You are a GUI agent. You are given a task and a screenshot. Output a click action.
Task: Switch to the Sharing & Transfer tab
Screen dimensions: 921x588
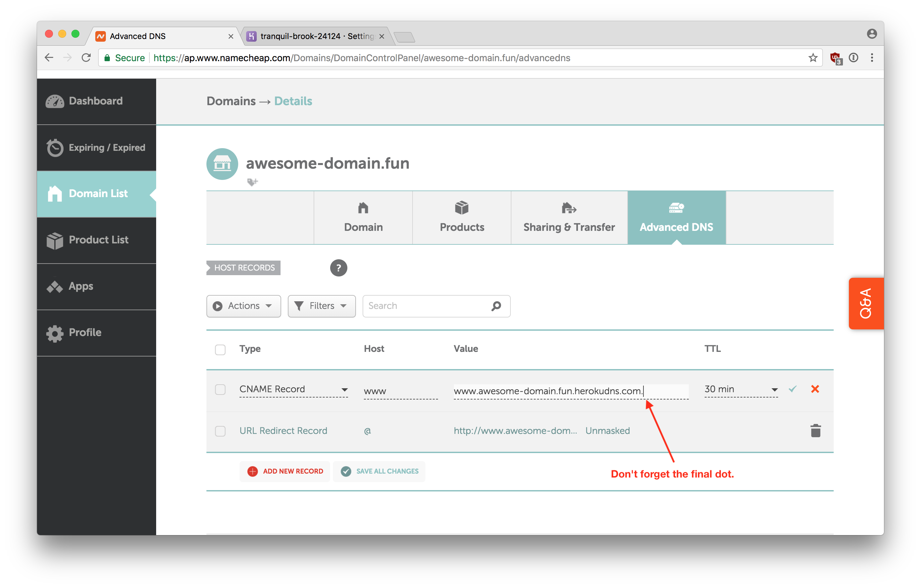[569, 218]
